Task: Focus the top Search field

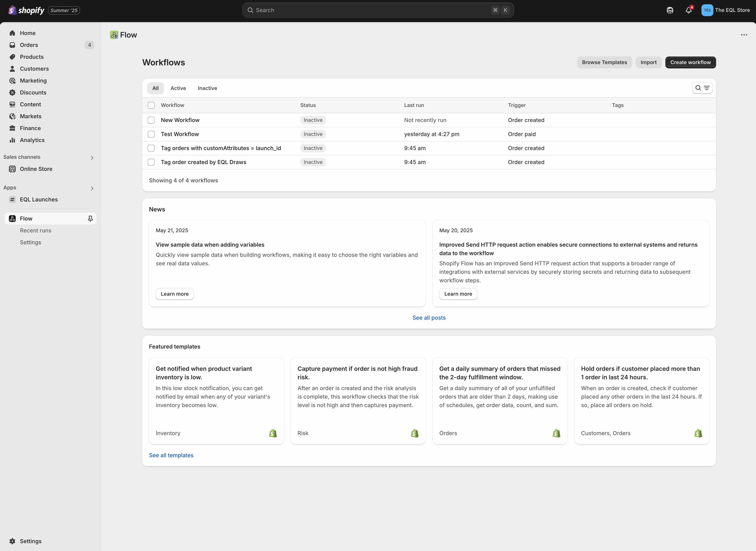Action: tap(378, 10)
